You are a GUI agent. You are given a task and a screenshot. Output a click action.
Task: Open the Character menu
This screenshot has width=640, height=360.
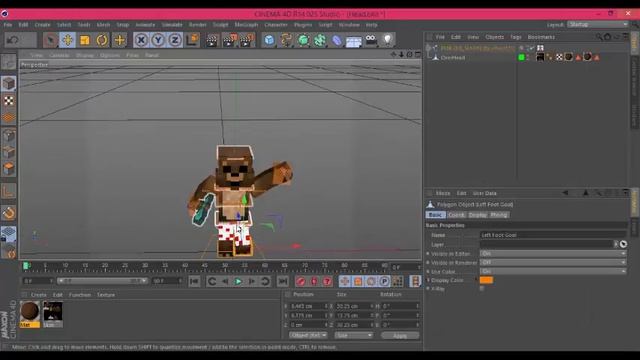pyautogui.click(x=276, y=25)
